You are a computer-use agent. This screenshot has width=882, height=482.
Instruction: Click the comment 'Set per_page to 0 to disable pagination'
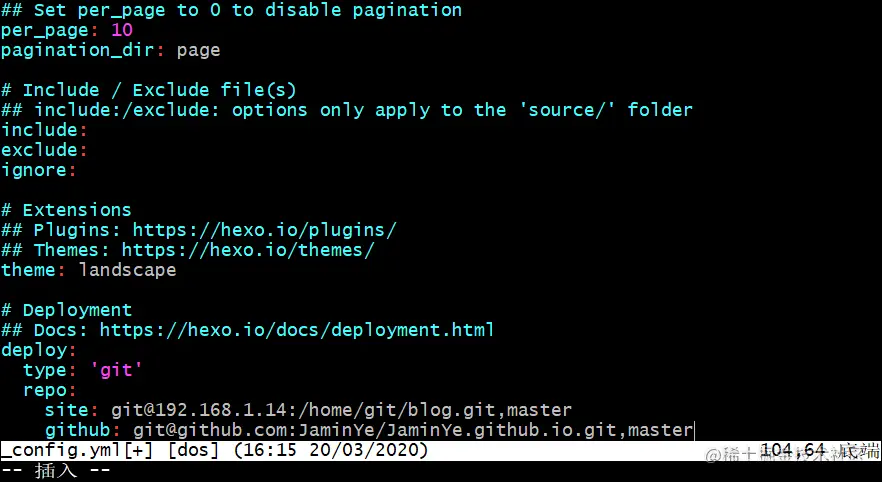click(231, 10)
